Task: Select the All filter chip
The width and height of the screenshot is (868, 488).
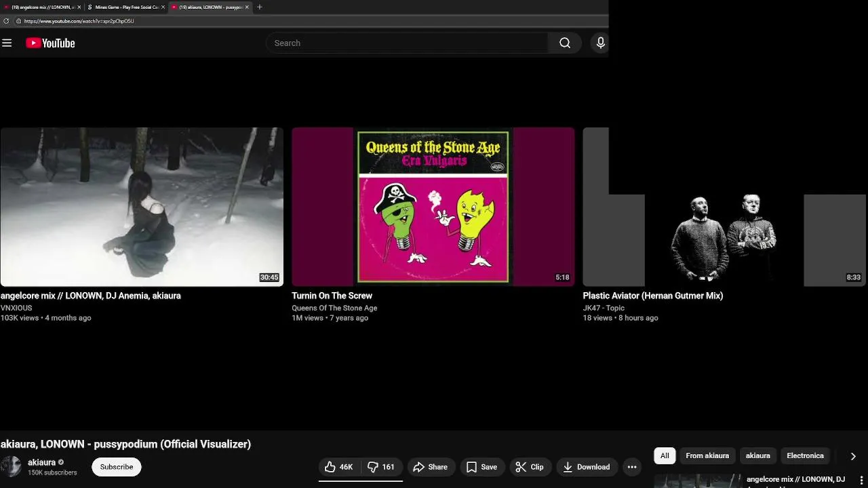Action: coord(665,455)
